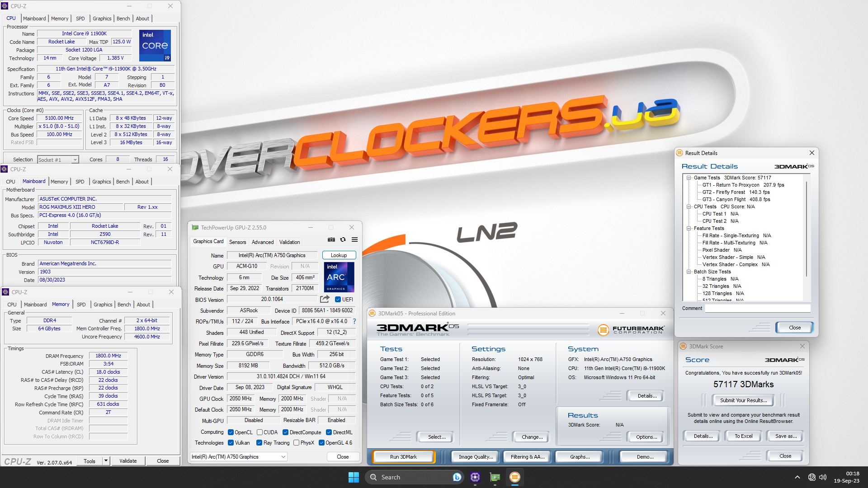This screenshot has width=868, height=488.
Task: Click the GPU-Z refresh icon
Action: pyautogui.click(x=343, y=240)
